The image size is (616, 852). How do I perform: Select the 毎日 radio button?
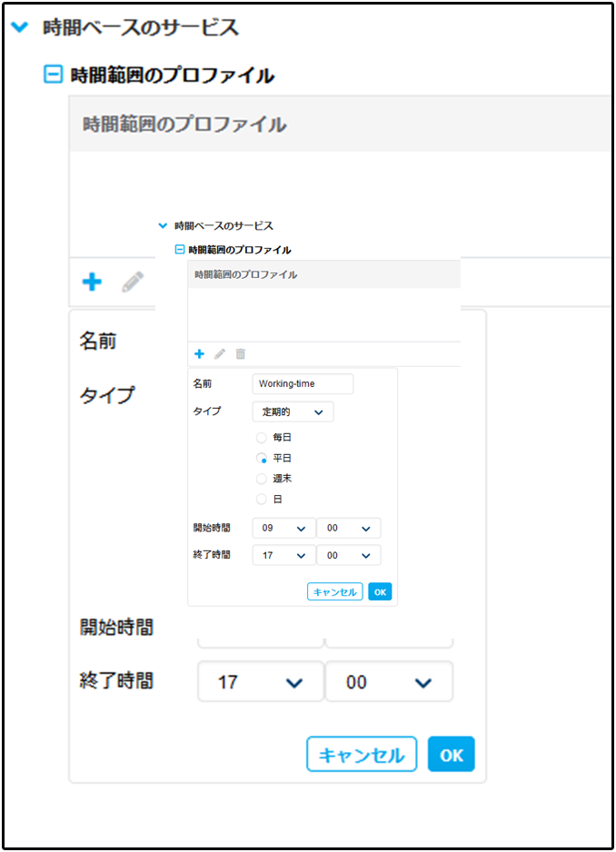262,438
